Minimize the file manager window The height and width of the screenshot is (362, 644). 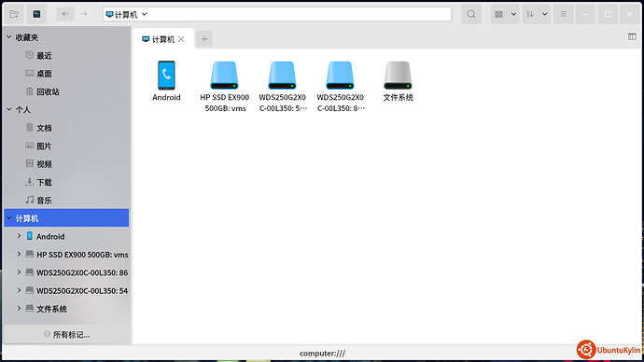(586, 14)
